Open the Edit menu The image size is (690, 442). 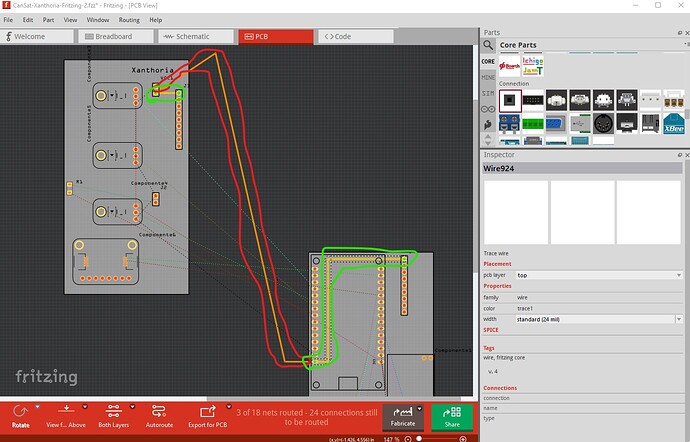tap(28, 20)
